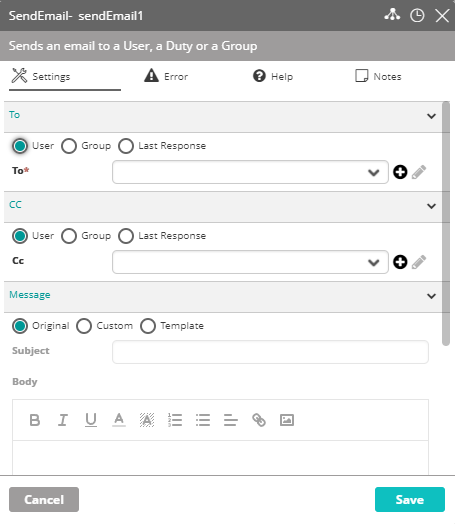
Task: Open the Settings tab
Action: [64, 77]
